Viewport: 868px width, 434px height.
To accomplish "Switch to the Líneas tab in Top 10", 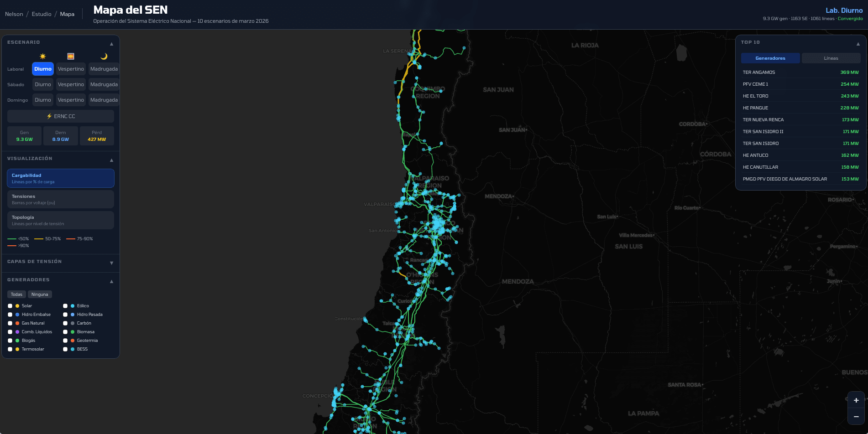I will (x=831, y=58).
